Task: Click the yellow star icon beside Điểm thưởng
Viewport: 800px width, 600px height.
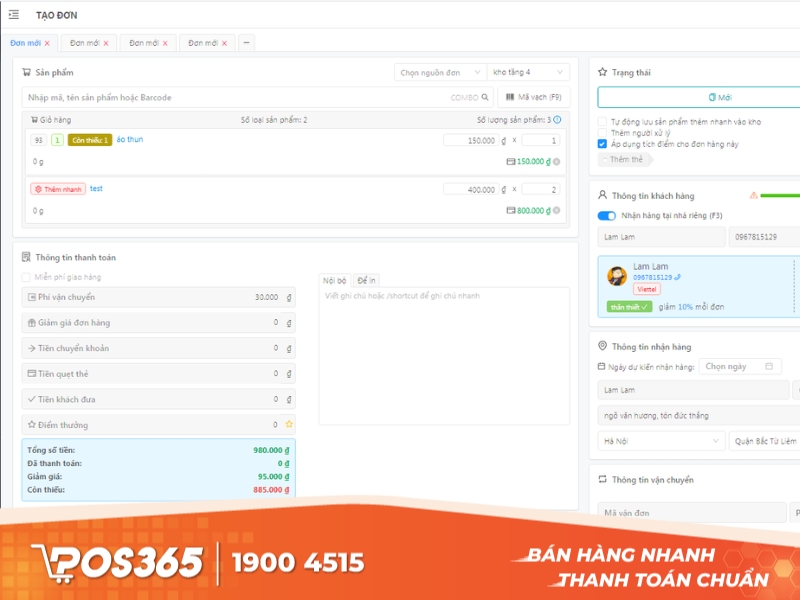Action: click(x=288, y=424)
